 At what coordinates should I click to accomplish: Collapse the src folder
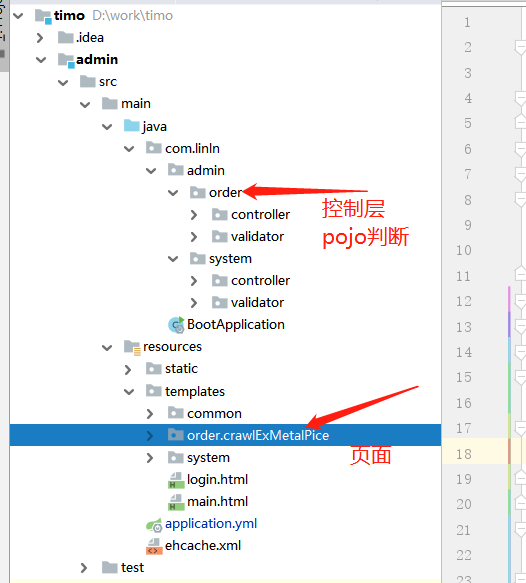click(63, 83)
